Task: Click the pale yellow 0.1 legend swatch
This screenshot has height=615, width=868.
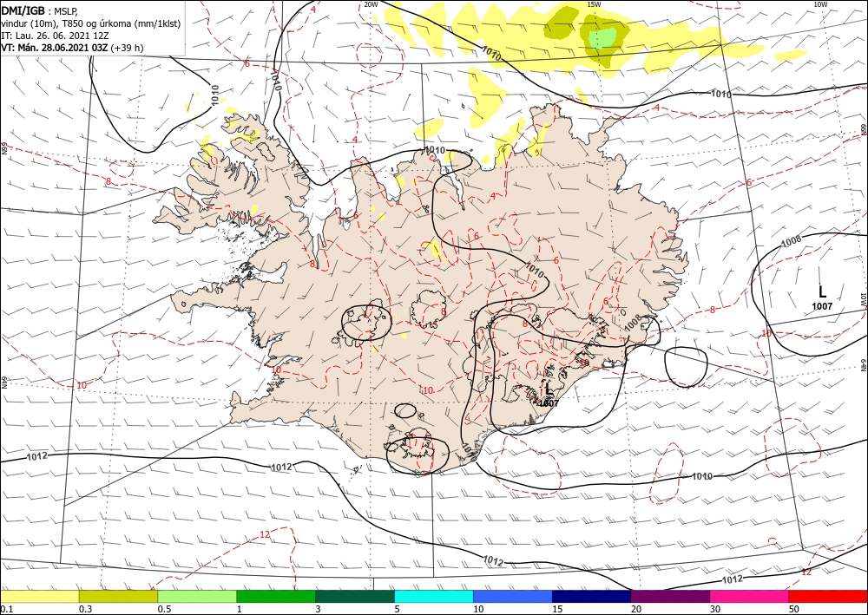Action: [x=40, y=596]
